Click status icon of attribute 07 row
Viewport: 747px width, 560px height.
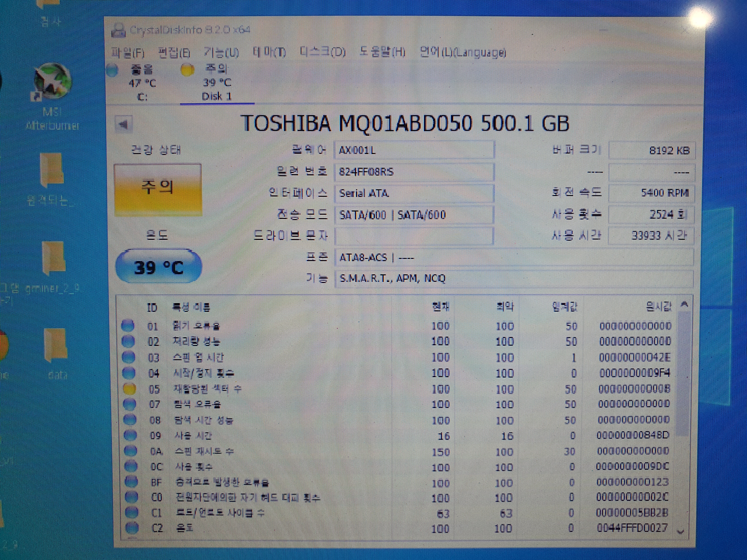[130, 404]
